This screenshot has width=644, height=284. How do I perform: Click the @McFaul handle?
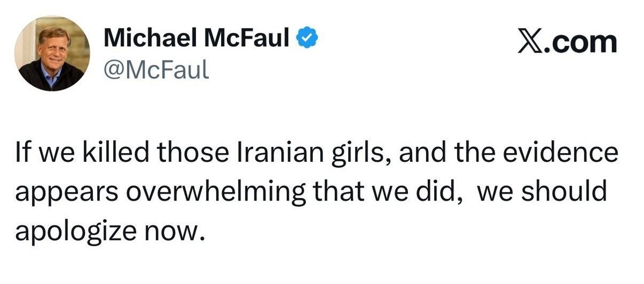[x=156, y=70]
